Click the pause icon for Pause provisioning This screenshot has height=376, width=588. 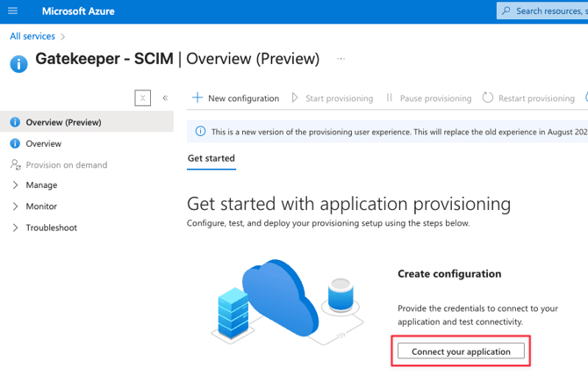click(390, 98)
